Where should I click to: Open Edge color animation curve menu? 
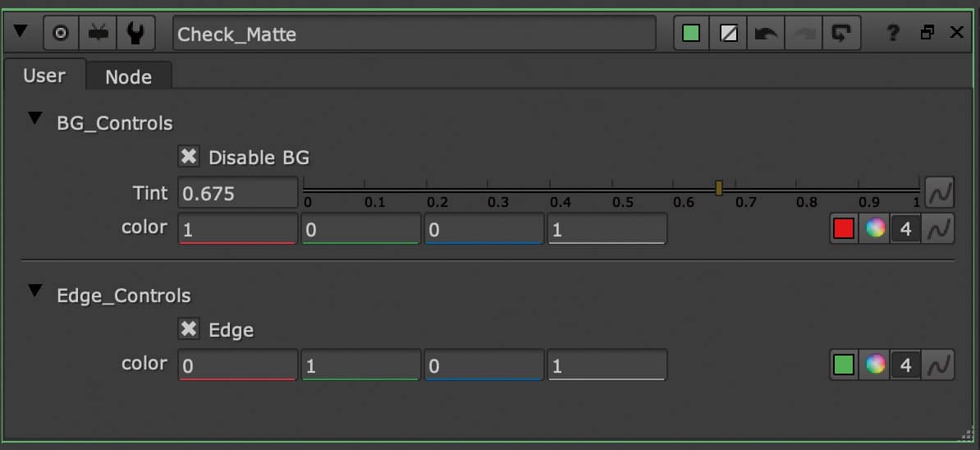point(940,365)
